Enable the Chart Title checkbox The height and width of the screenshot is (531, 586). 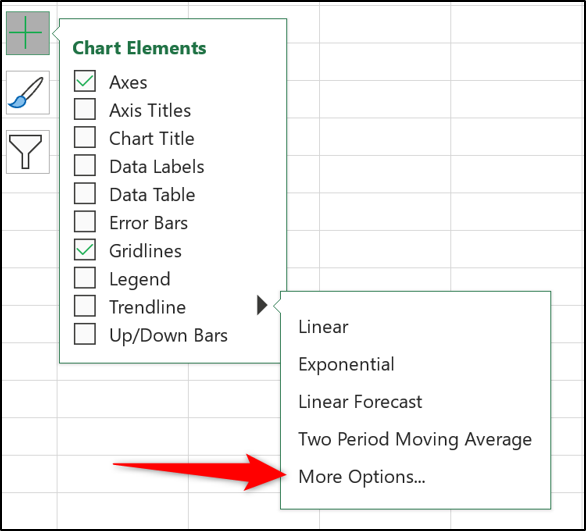click(85, 137)
